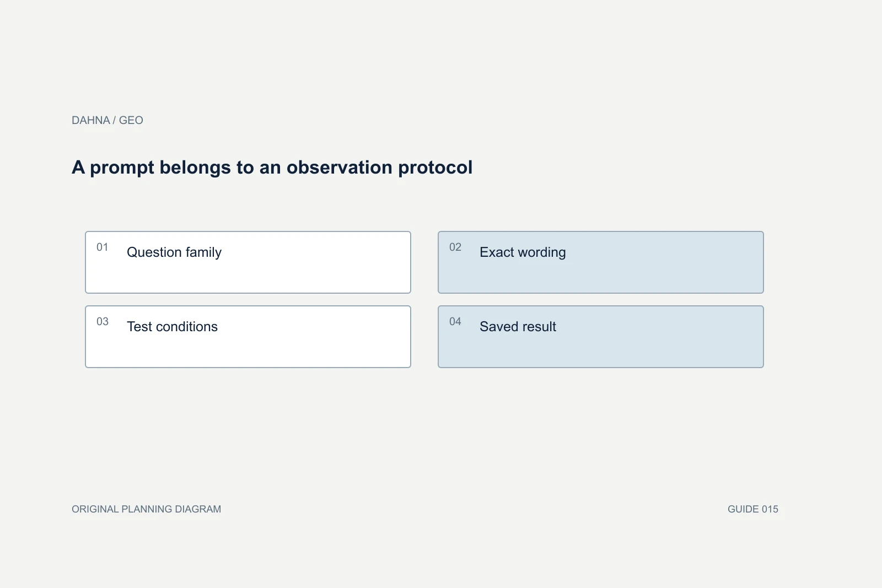The height and width of the screenshot is (588, 882).
Task: Click the ORIGINAL PLANNING DIAGRAM footer text
Action: click(x=147, y=509)
